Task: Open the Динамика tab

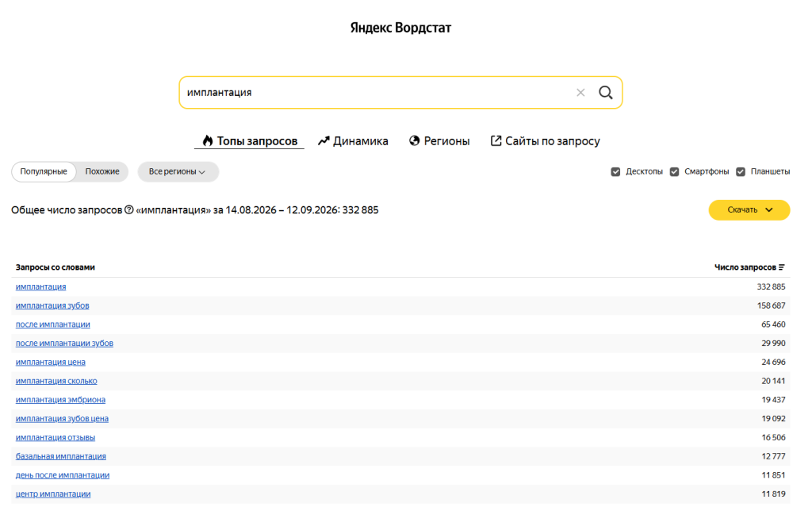Action: (x=353, y=141)
